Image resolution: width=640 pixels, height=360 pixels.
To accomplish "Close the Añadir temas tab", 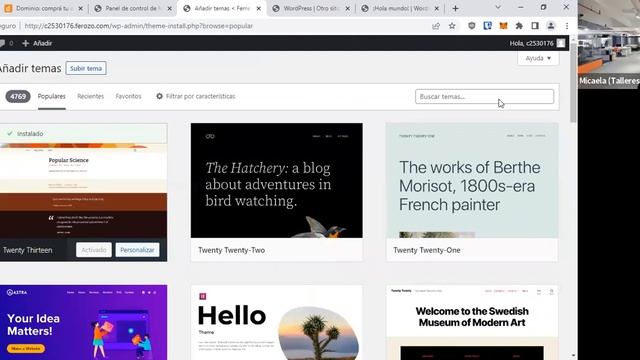I will 258,8.
